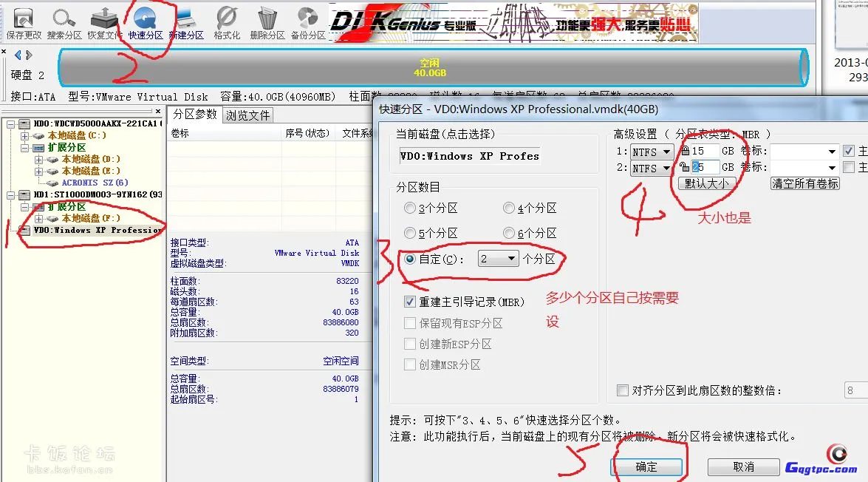Expand the 本地磁盘(C:) tree node

25,136
